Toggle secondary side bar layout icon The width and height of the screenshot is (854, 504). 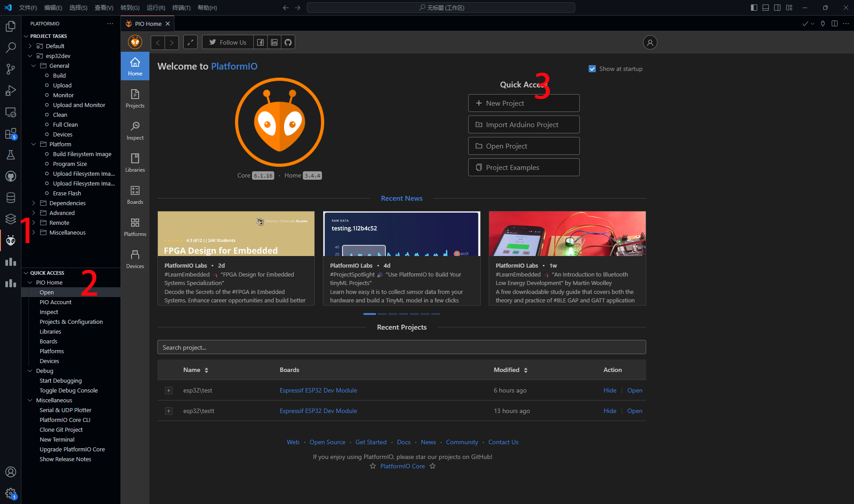click(x=777, y=8)
